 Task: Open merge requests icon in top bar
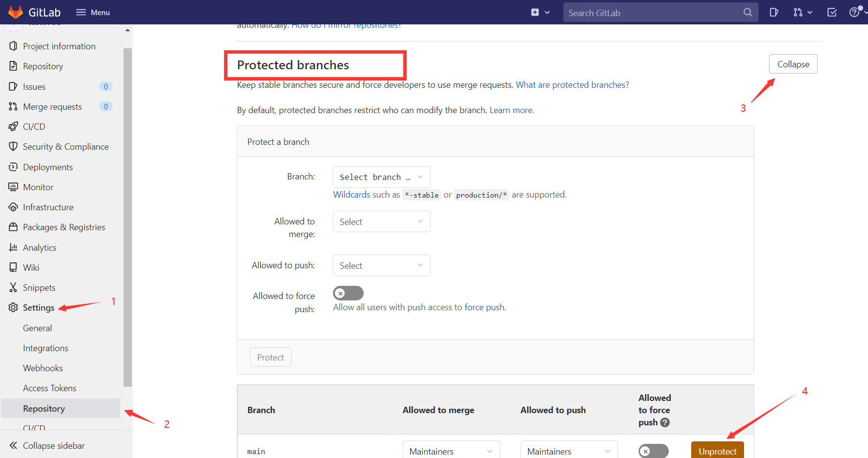click(798, 12)
